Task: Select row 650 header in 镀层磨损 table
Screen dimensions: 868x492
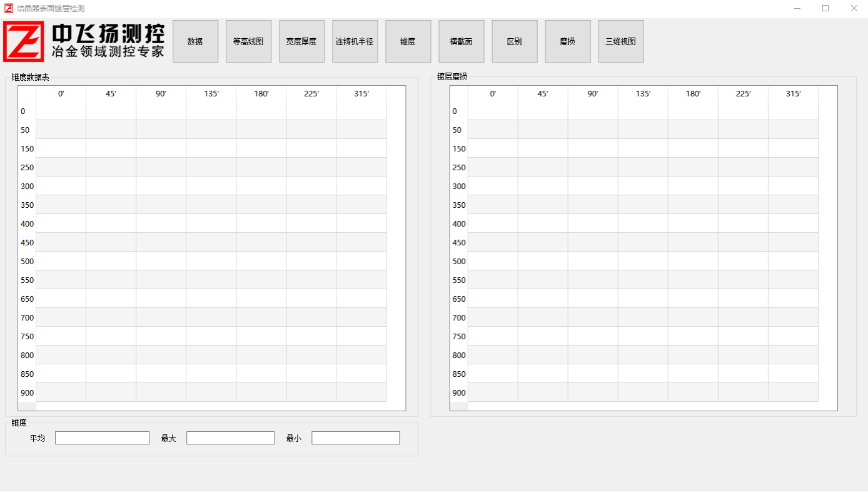Action: pos(458,299)
